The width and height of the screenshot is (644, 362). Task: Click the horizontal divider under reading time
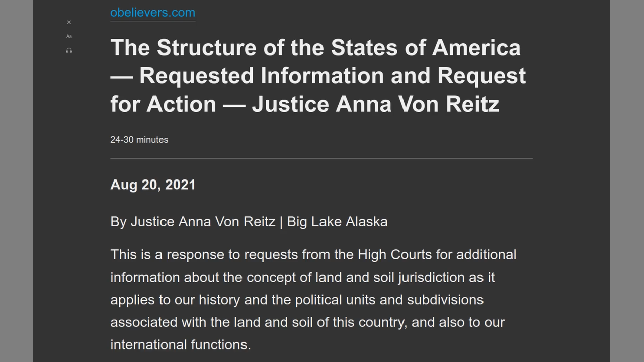tap(321, 158)
